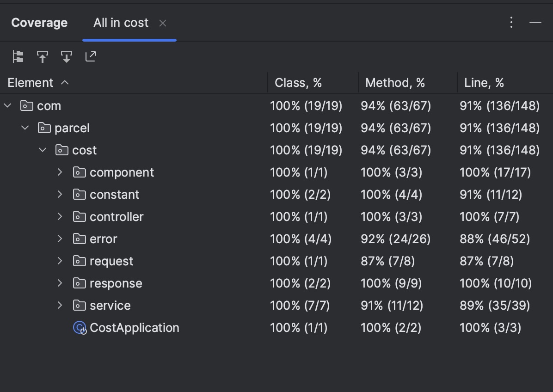Select the controller package row

coord(117,217)
